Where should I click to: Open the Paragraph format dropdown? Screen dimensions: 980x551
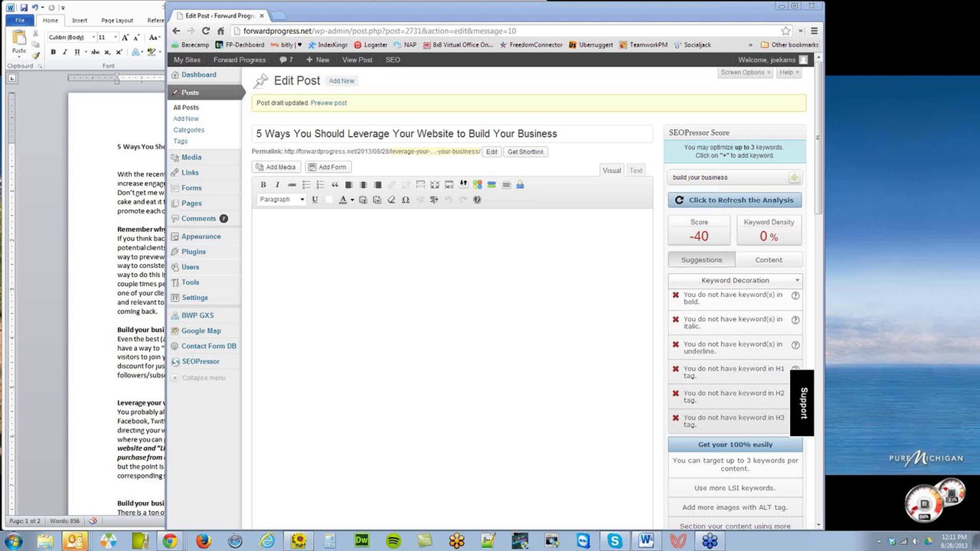(282, 200)
